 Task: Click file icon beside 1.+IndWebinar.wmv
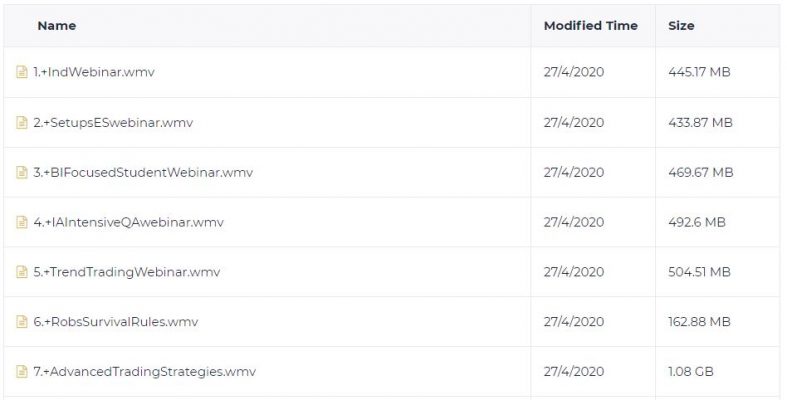point(22,72)
